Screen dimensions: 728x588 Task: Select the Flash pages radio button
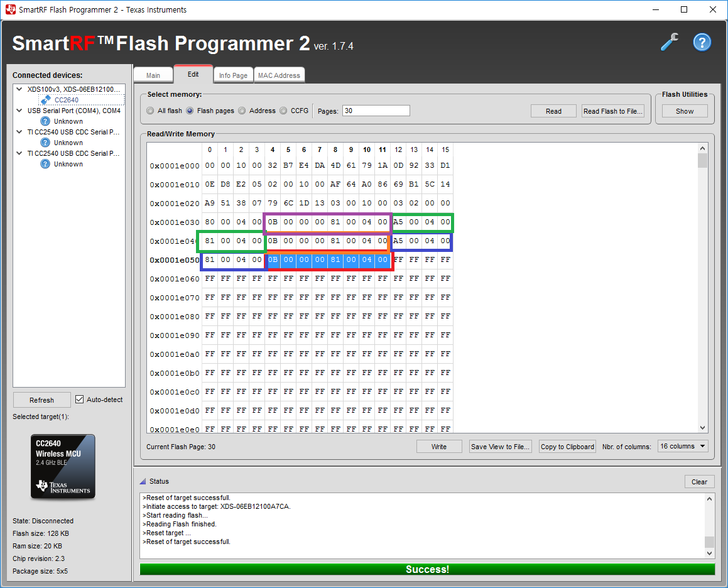(x=190, y=111)
